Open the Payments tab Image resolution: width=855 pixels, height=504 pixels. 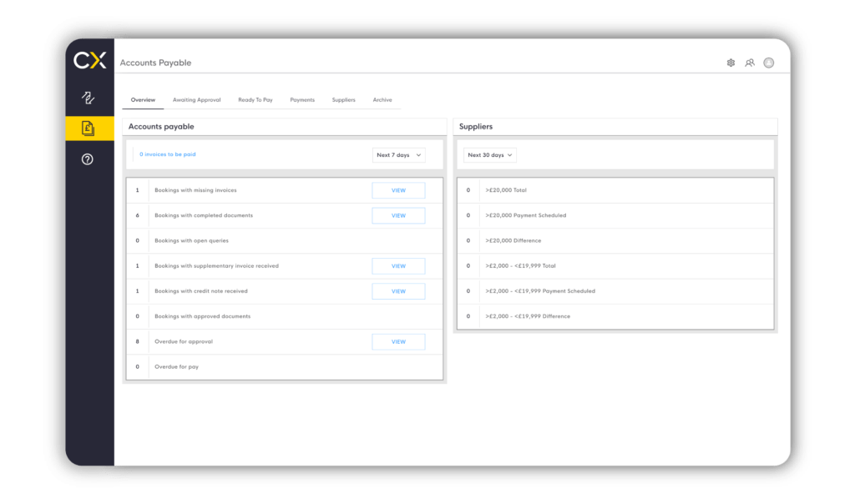[x=302, y=100]
